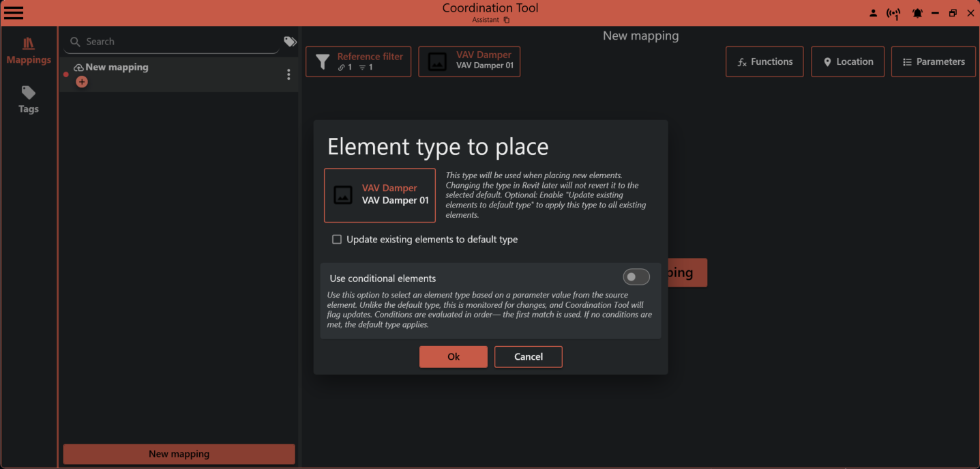The image size is (980, 469).
Task: Click the user account icon in the titlebar
Action: pos(874,12)
